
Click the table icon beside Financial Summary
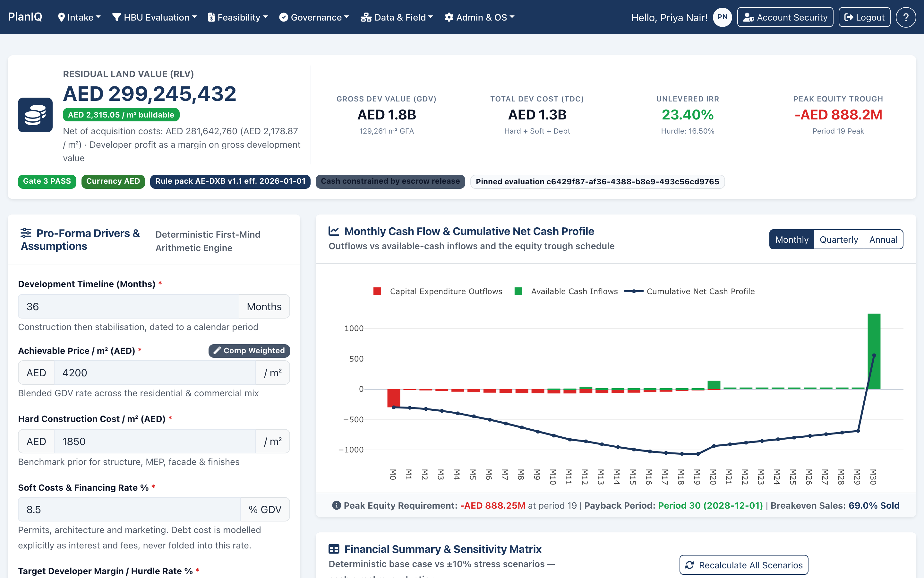click(x=334, y=549)
